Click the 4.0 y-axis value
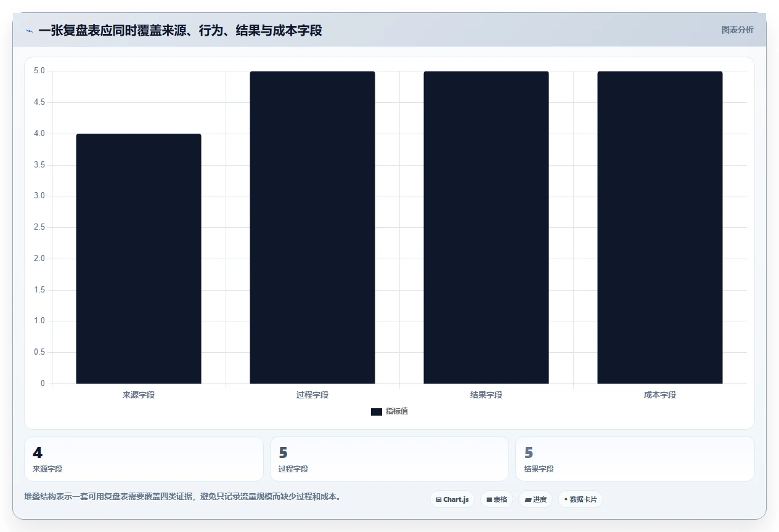The width and height of the screenshot is (779, 532). tap(39, 134)
